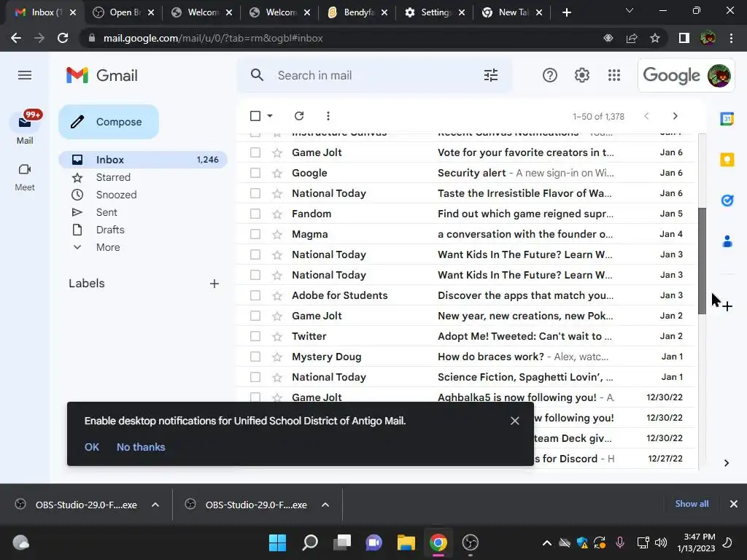Open second OBS-Studio download options arrow
Image resolution: width=747 pixels, height=560 pixels.
(x=325, y=505)
